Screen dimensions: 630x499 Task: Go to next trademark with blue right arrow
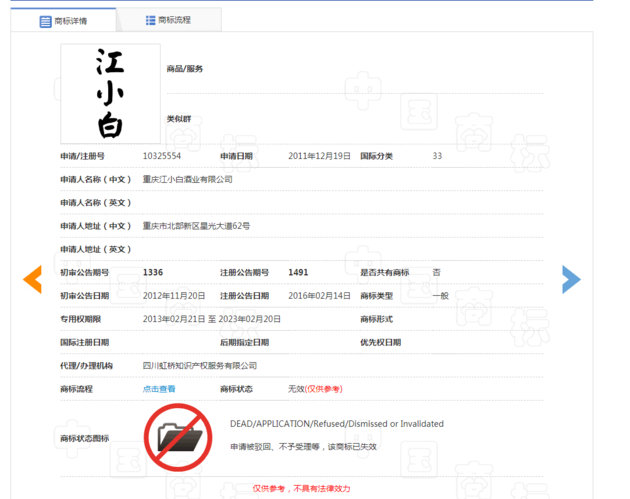(571, 279)
